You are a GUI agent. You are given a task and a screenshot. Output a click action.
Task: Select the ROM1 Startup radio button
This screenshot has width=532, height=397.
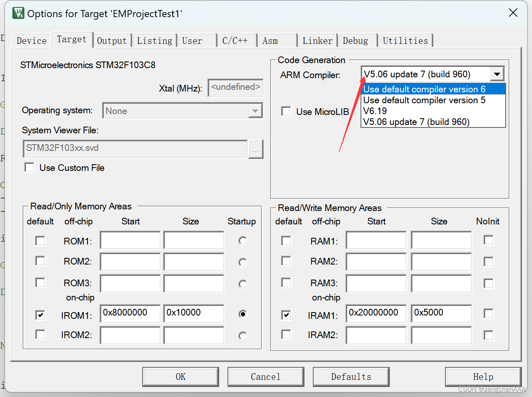243,240
